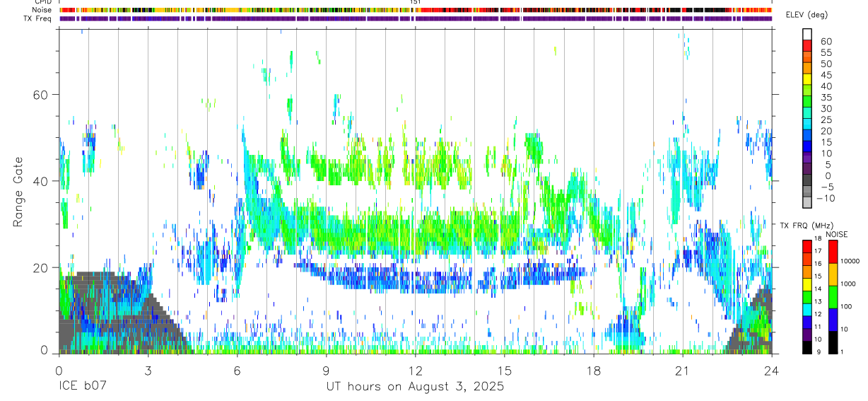Screen dimensions: 868x401
Task: Click the '35' label on the ELEV colorbar
Action: [825, 98]
